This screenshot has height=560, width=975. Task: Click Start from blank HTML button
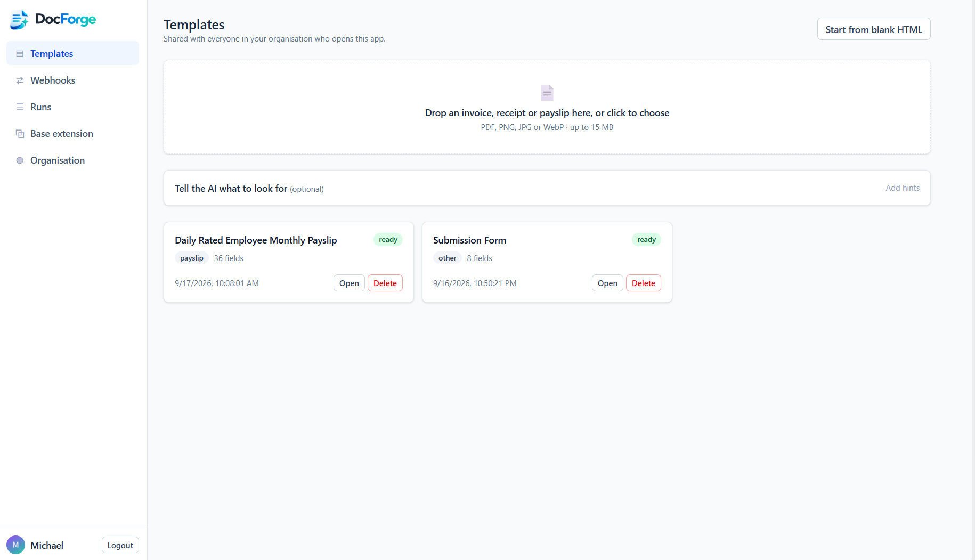point(874,29)
